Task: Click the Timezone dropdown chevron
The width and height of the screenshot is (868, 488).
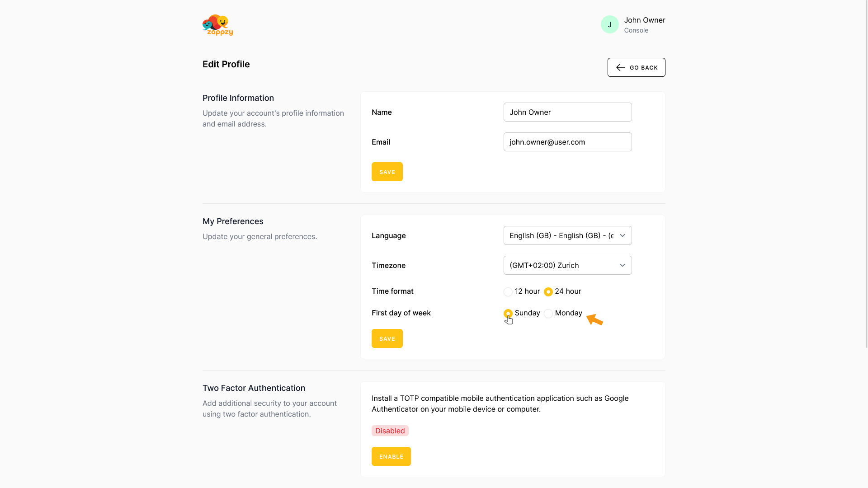Action: (x=623, y=265)
